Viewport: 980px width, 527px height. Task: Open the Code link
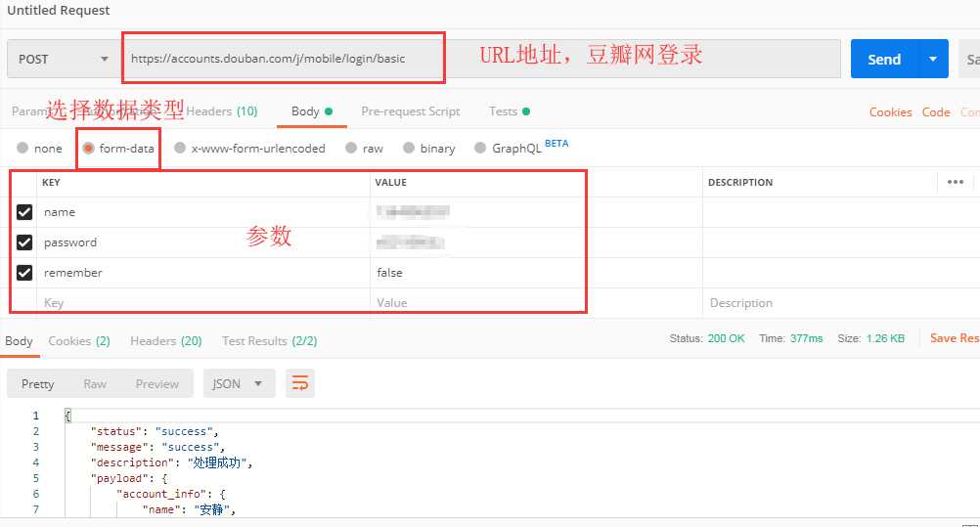click(x=936, y=111)
